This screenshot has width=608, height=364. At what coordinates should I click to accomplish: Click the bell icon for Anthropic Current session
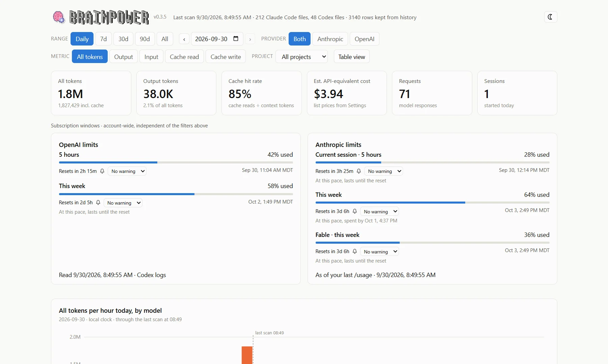(x=359, y=171)
